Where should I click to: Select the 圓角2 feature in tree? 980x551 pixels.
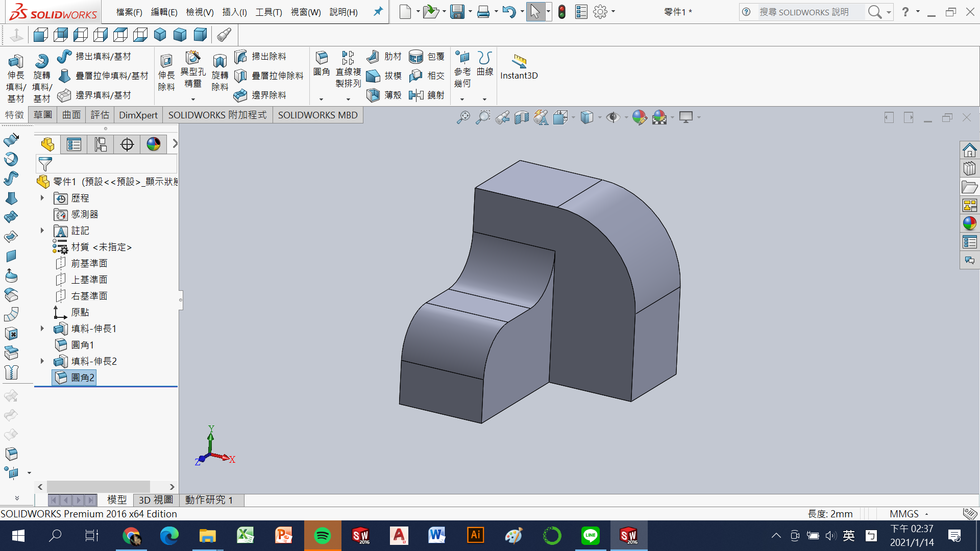coord(82,378)
